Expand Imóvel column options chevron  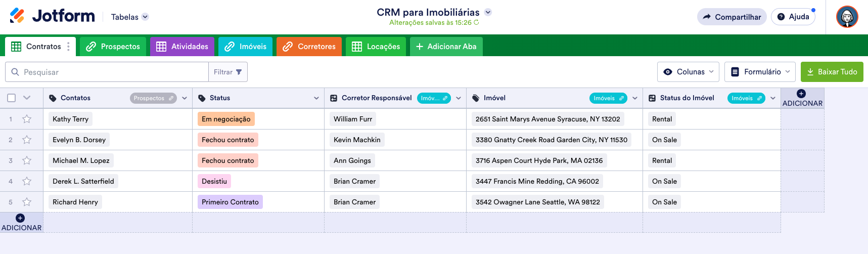(x=635, y=98)
